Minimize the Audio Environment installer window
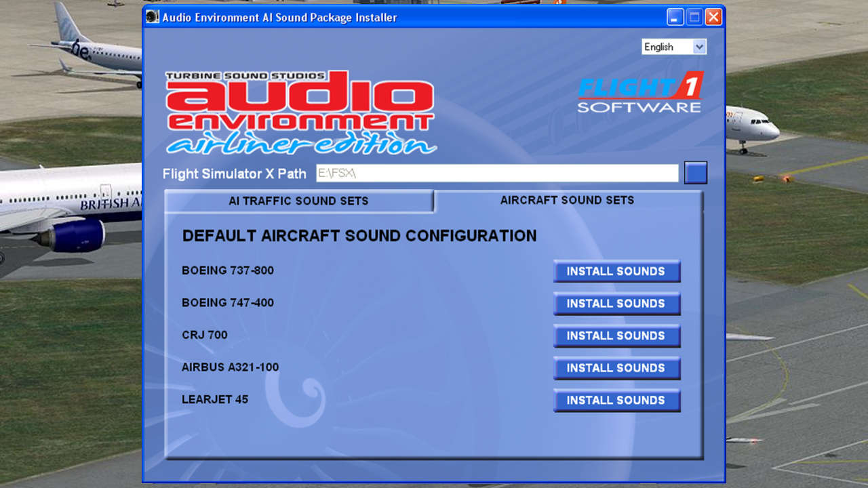The height and width of the screenshot is (488, 868). click(x=674, y=16)
